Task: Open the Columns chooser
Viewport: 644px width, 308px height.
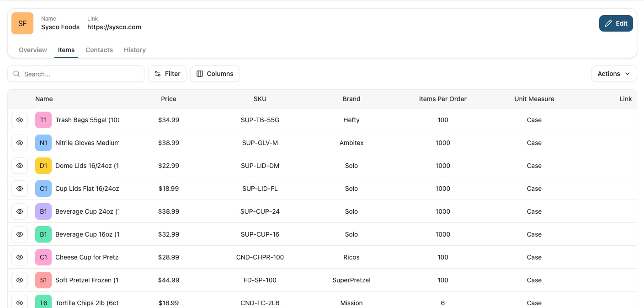Action: click(215, 74)
